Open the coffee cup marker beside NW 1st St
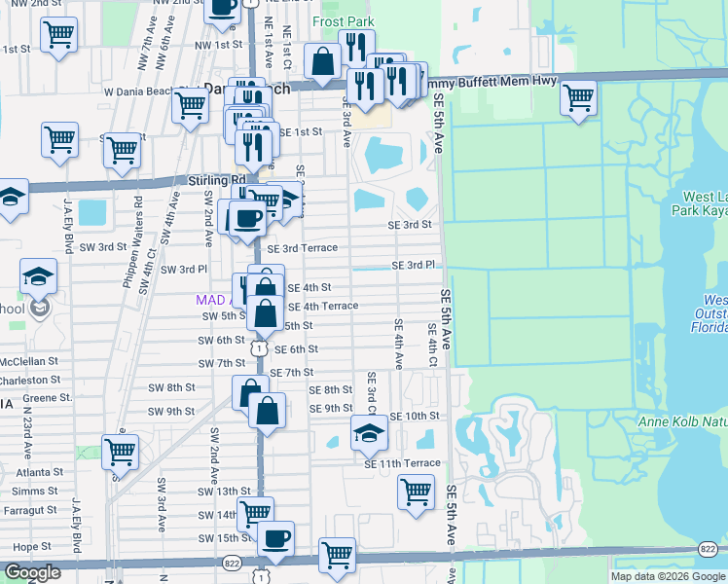Image resolution: width=728 pixels, height=584 pixels. pos(223,12)
